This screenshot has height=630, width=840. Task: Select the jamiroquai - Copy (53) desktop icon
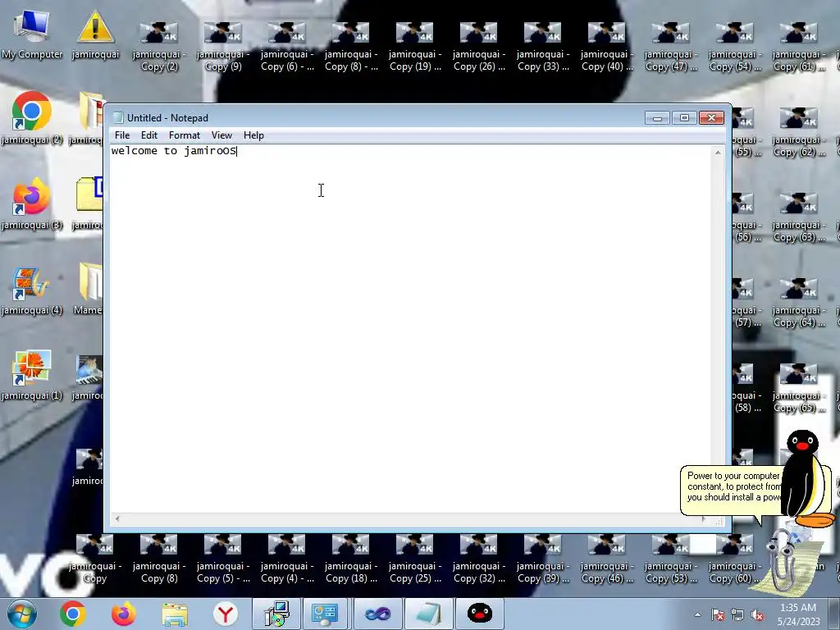pyautogui.click(x=671, y=559)
